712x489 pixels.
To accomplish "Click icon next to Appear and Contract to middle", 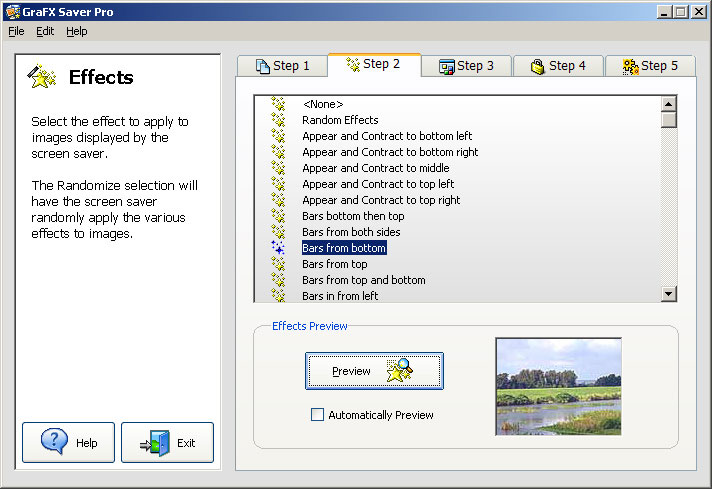I will click(x=278, y=168).
